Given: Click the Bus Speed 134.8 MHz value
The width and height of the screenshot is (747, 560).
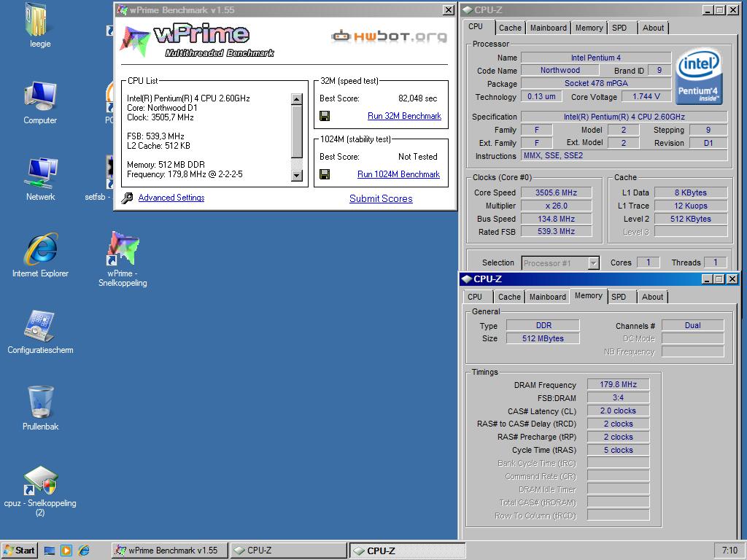Looking at the screenshot, I should coord(556,219).
